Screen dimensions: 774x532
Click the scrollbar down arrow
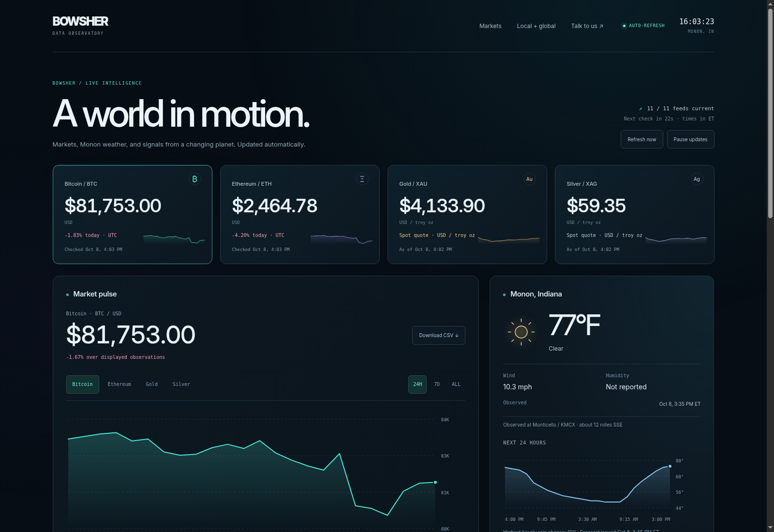[770, 528]
